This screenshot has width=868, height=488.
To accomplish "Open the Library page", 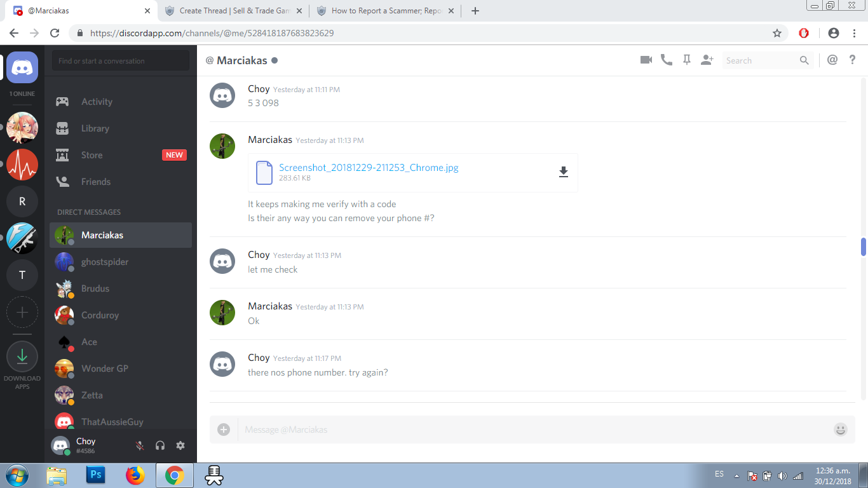I will click(121, 128).
